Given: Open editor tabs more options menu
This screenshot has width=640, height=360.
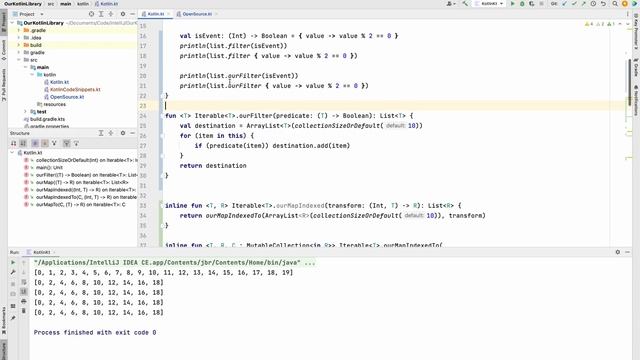Looking at the screenshot, I should click(628, 14).
